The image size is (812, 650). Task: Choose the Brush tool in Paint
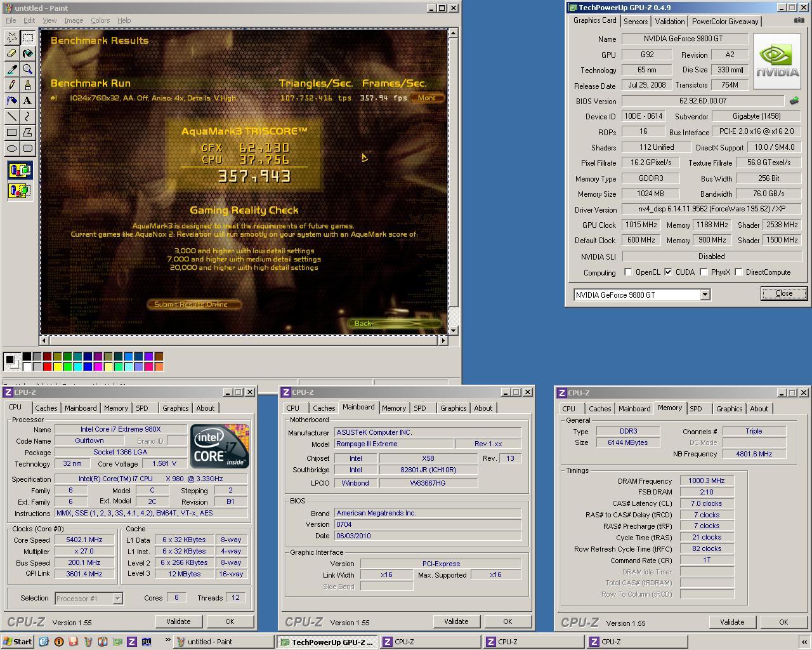(27, 85)
